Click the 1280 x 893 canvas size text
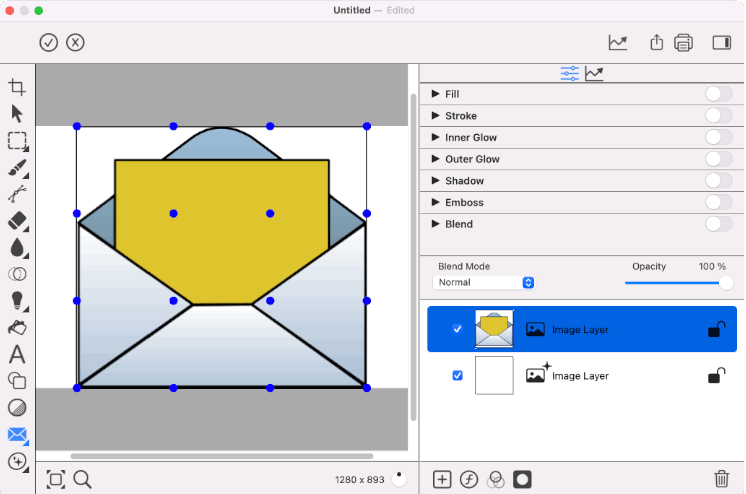Screen dimensions: 746x494 tap(360, 480)
